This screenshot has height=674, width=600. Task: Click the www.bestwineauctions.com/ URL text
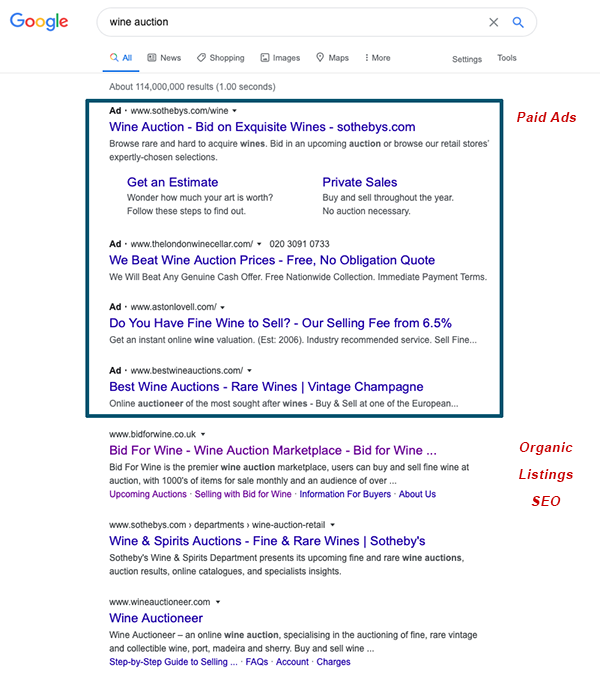(x=187, y=371)
